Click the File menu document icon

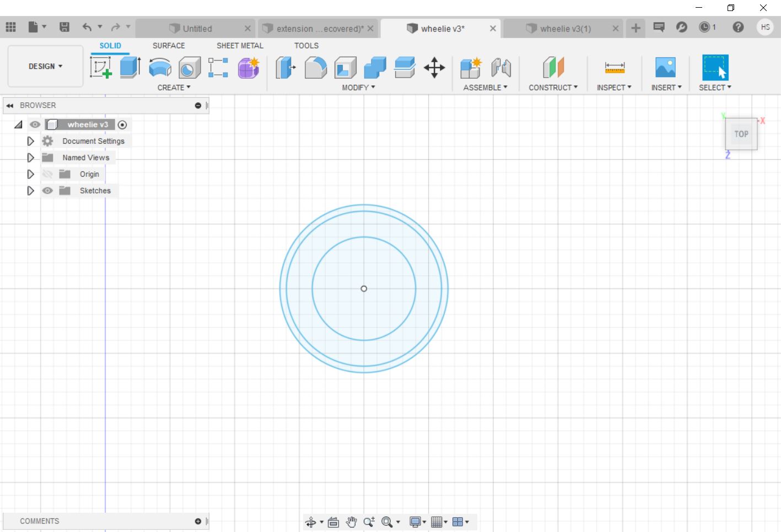point(33,27)
